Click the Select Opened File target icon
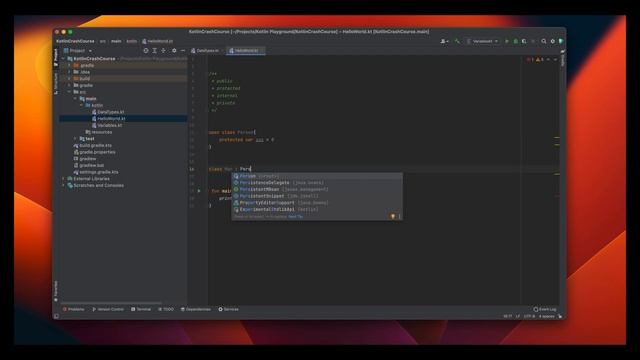Viewport: 640px width, 360px height. click(x=146, y=51)
